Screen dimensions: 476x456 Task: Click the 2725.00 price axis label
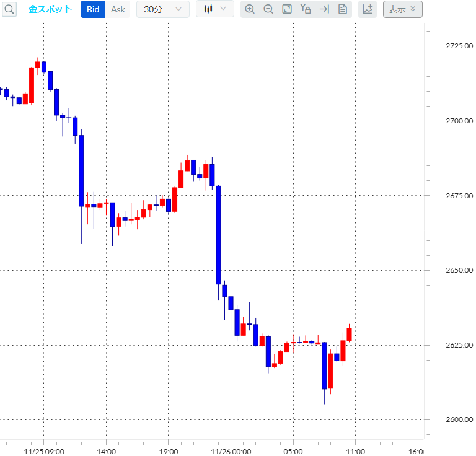[x=459, y=46]
